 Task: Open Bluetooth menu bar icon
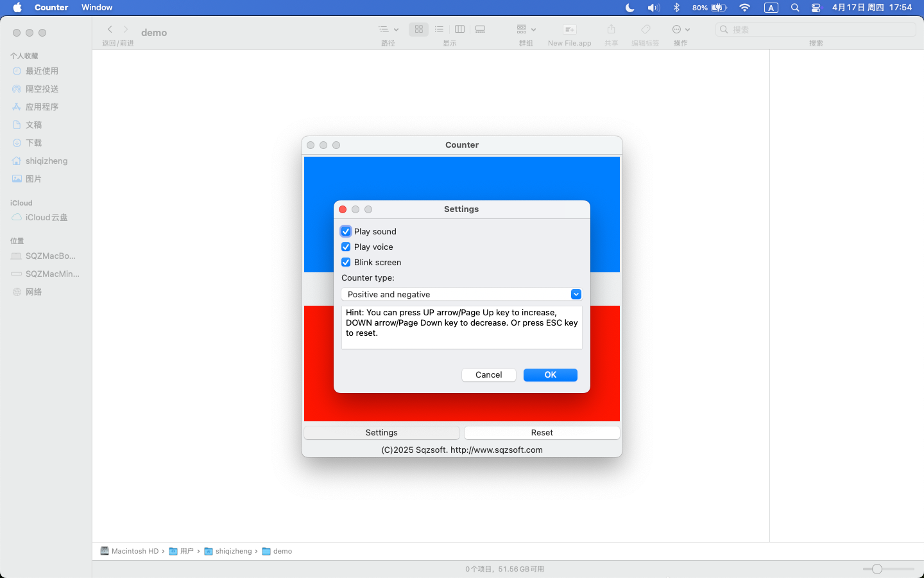(676, 8)
